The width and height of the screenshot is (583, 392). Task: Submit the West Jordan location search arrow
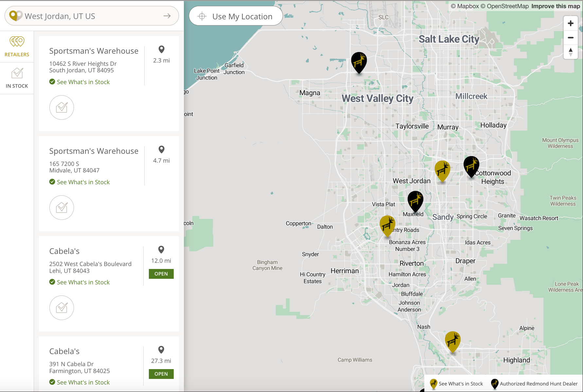click(x=167, y=16)
